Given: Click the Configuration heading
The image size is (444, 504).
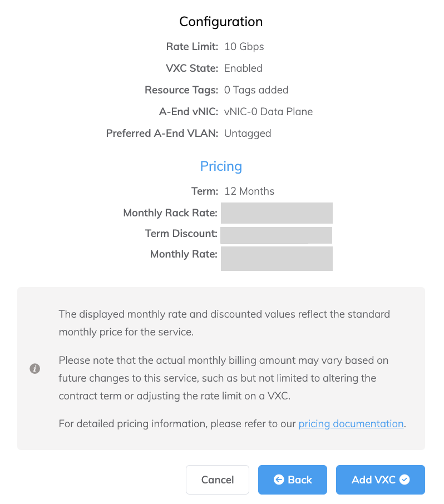Looking at the screenshot, I should pos(221,22).
